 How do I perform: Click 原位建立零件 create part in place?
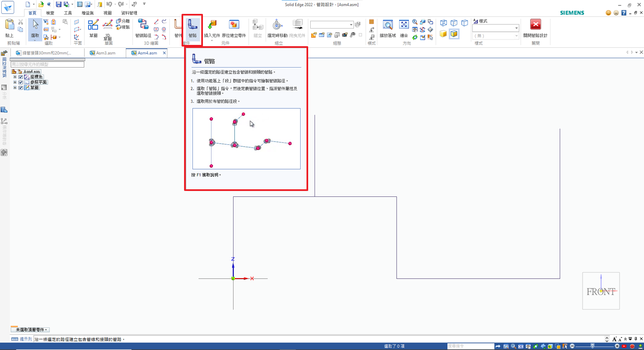tap(234, 28)
